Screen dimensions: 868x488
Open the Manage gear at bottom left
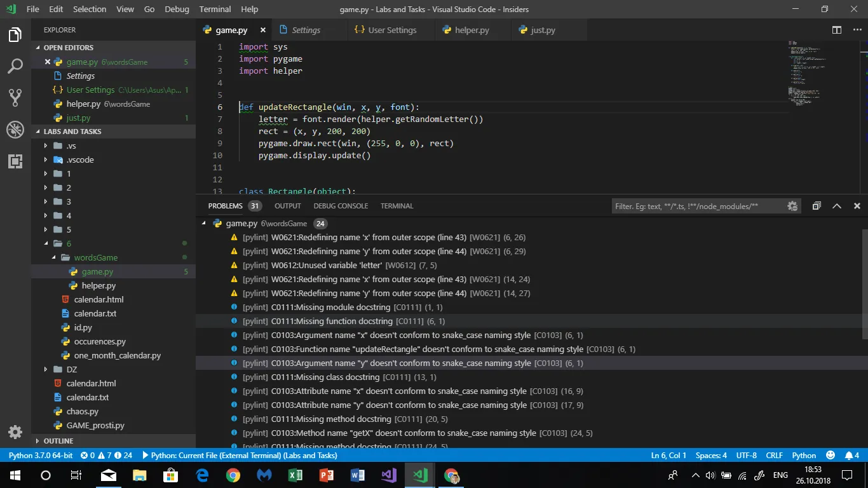(15, 432)
